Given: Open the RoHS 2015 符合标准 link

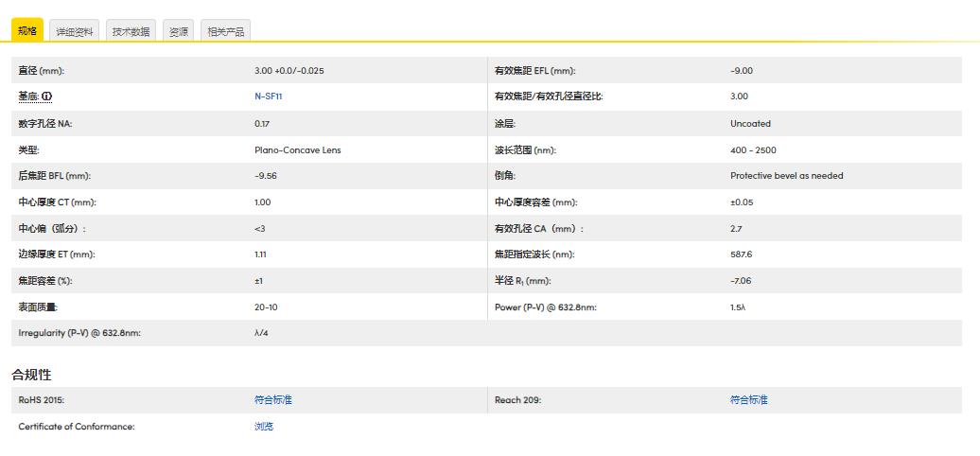Looking at the screenshot, I should [x=273, y=400].
